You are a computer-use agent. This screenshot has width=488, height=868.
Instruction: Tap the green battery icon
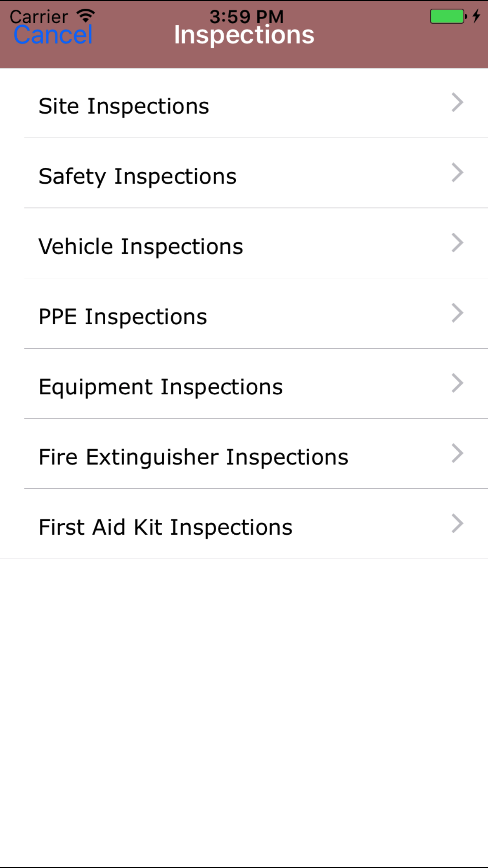pyautogui.click(x=448, y=17)
